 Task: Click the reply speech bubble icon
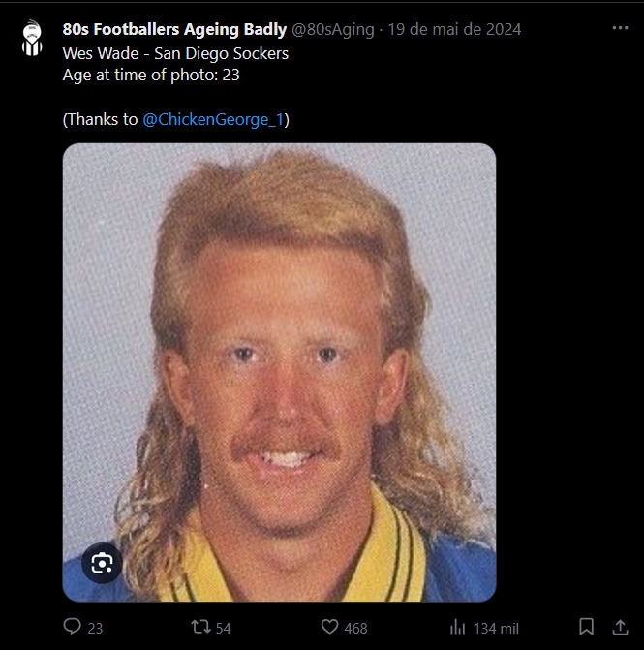point(72,626)
